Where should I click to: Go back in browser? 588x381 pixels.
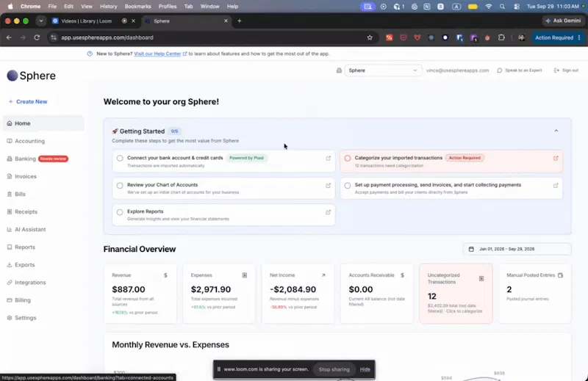[x=9, y=37]
